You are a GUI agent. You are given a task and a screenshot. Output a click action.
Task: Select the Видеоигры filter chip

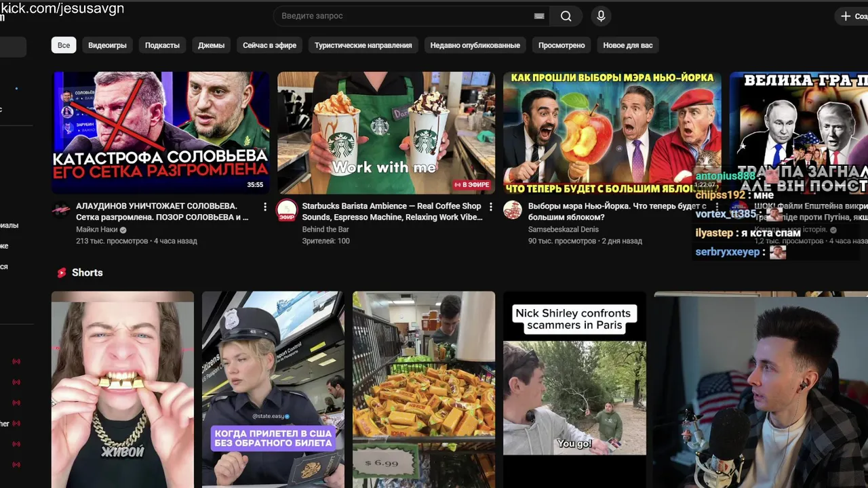[107, 45]
